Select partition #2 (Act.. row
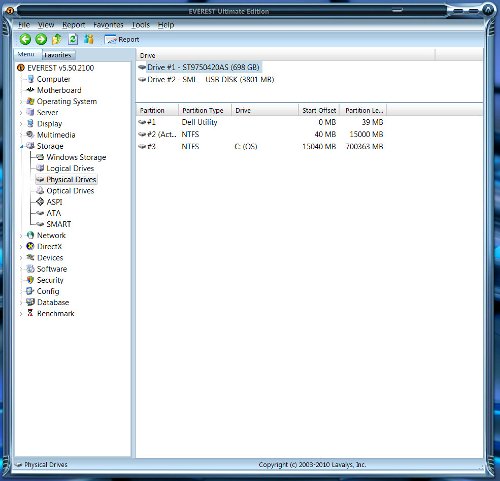This screenshot has width=500, height=481. coord(261,134)
